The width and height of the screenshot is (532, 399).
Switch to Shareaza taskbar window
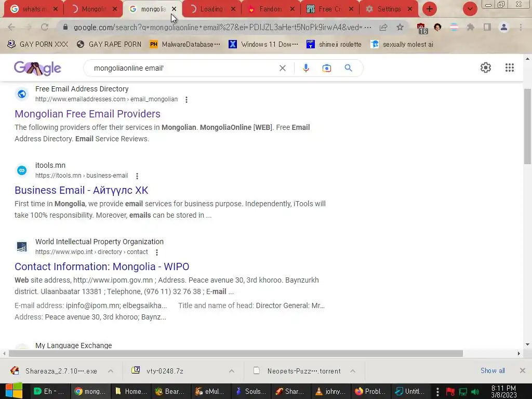[290, 392]
